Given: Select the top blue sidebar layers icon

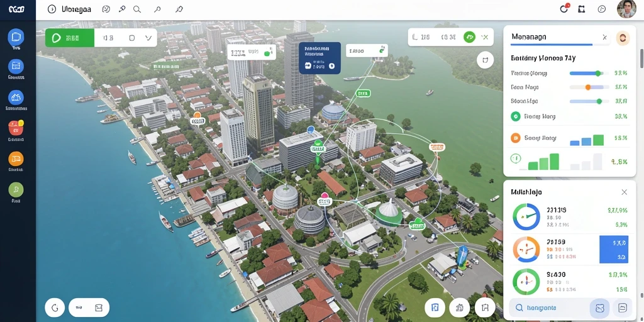Looking at the screenshot, I should point(16,37).
